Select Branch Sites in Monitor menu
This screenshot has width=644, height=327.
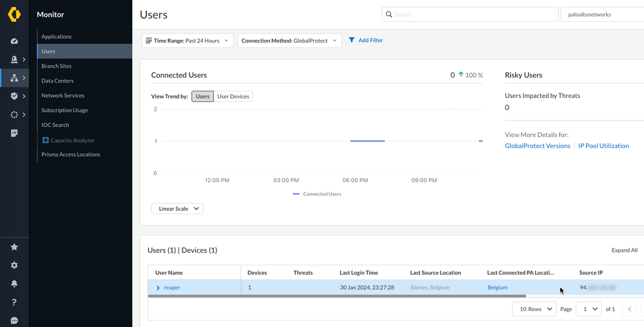pyautogui.click(x=57, y=66)
